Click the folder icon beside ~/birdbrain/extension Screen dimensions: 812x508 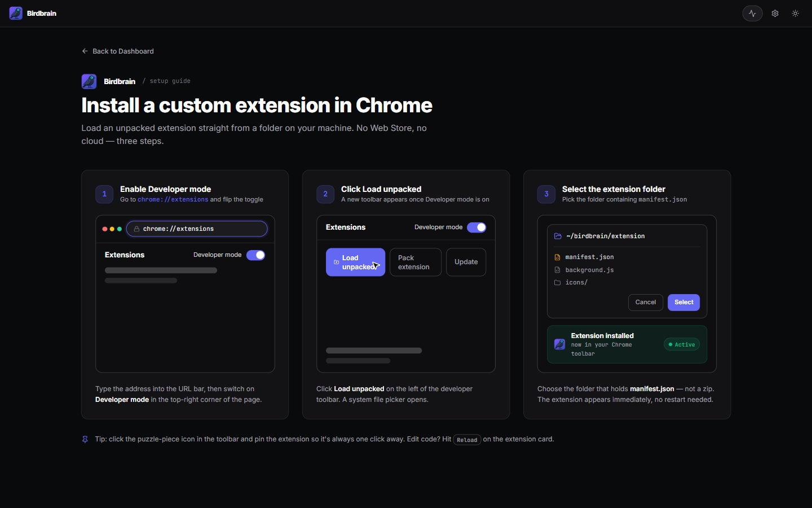click(x=558, y=236)
